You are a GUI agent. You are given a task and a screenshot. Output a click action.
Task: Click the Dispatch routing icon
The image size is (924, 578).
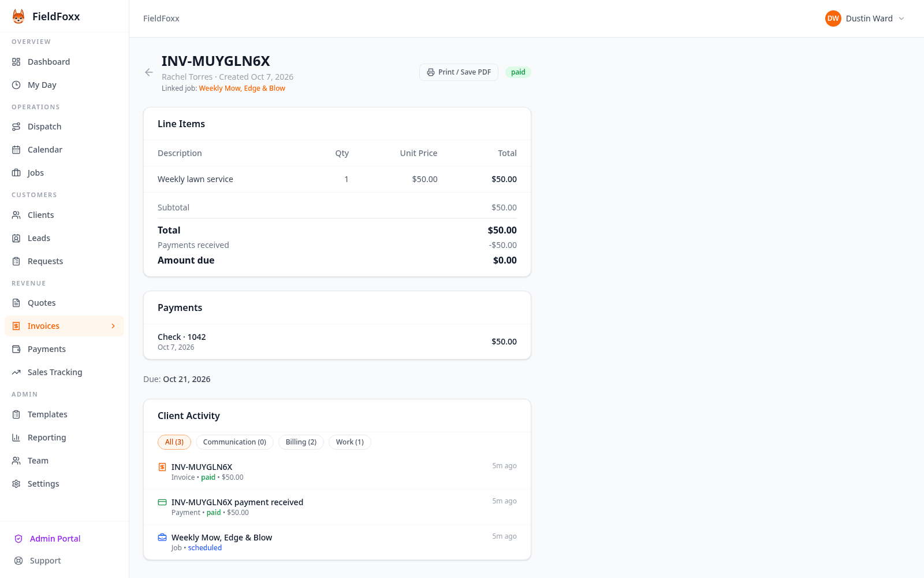tap(16, 127)
